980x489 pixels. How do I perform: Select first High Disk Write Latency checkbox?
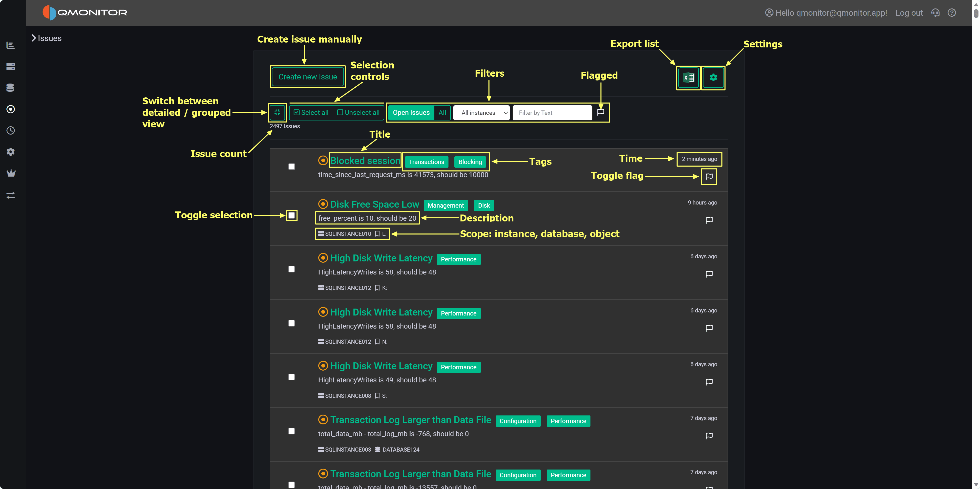(291, 269)
